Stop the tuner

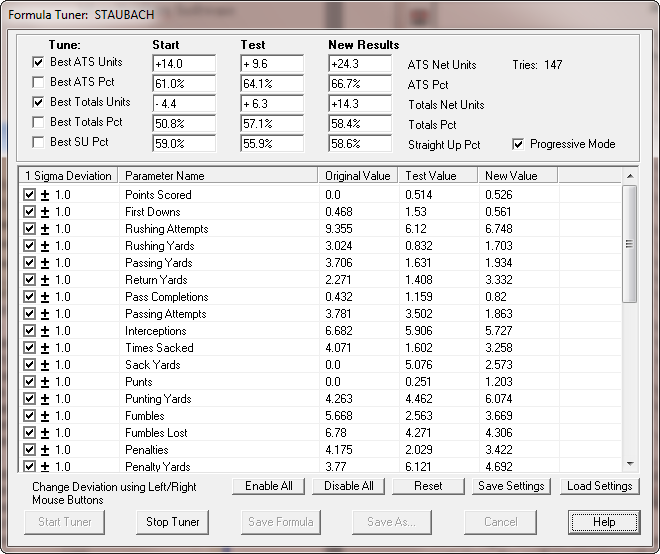tap(173, 522)
